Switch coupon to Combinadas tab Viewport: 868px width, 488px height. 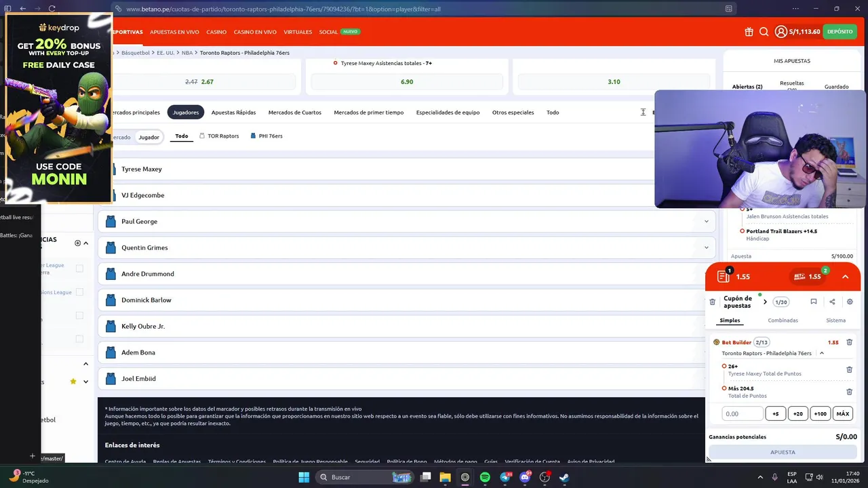783,321
